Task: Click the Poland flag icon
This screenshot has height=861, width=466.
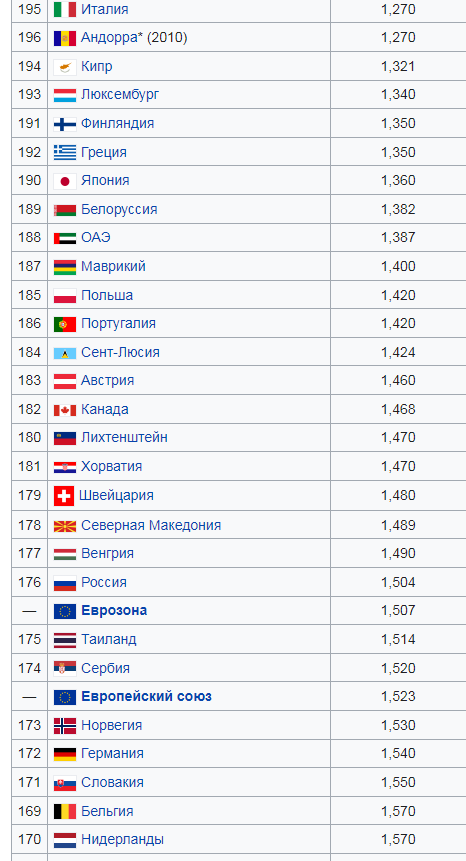Action: 65,296
